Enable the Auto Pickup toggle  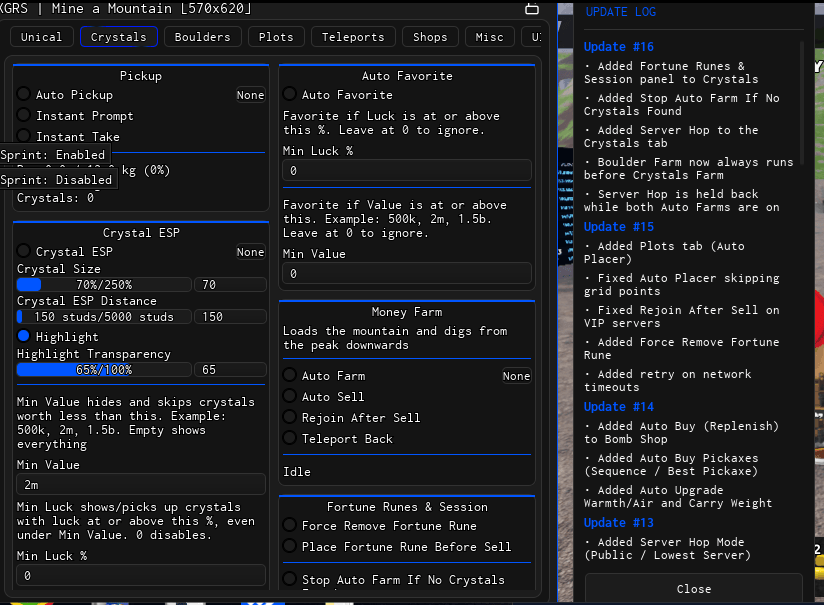tap(24, 95)
